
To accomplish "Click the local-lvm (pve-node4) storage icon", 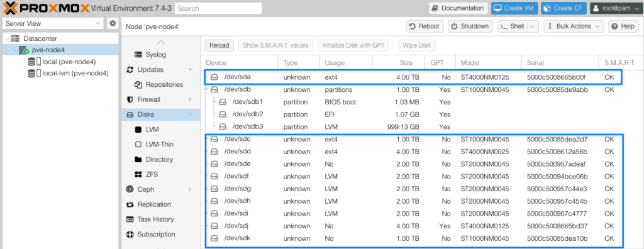I will (x=34, y=73).
